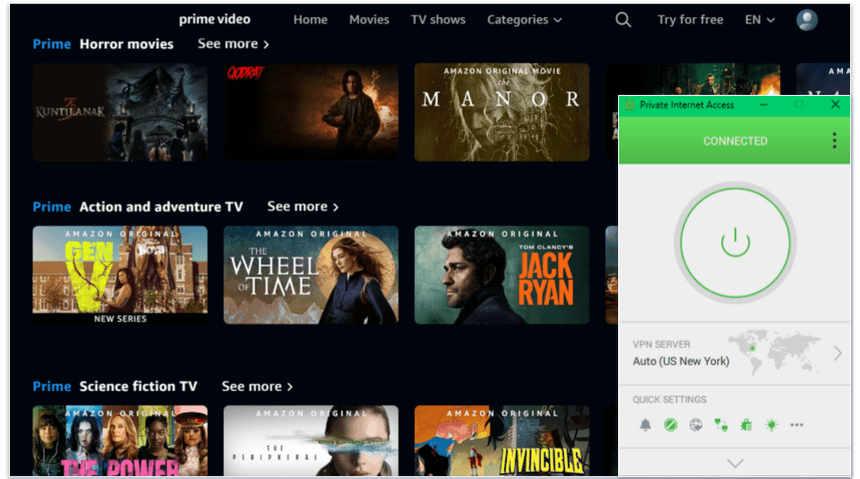Open the Kuntilanak 3 movie thumbnail
Image resolution: width=860 pixels, height=479 pixels.
point(120,112)
